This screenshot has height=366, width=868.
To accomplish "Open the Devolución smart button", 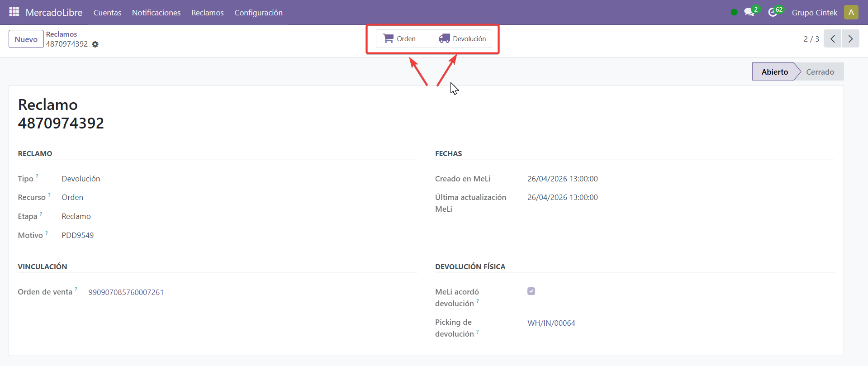I will pos(463,39).
